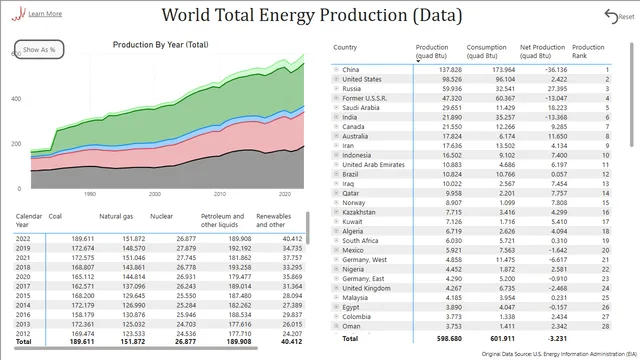640x360 pixels.
Task: Select the 2022 year row
Action: [x=159, y=238]
